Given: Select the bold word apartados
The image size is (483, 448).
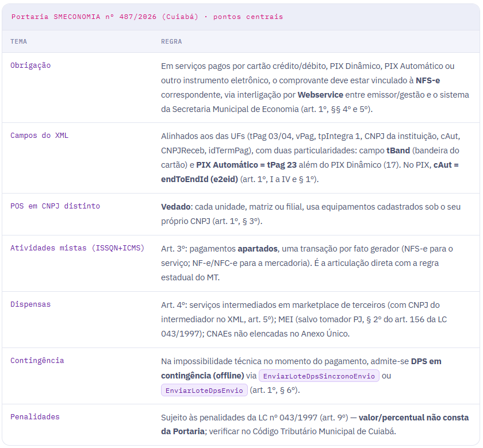Looking at the screenshot, I should tap(258, 249).
